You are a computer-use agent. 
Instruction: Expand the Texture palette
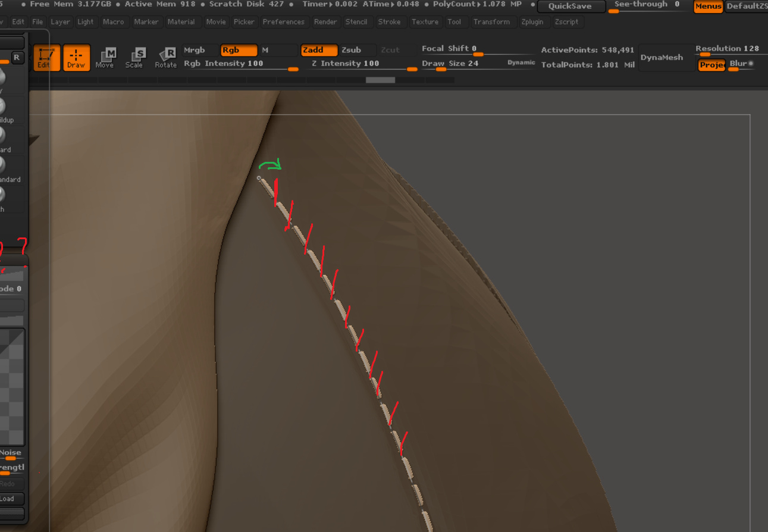click(x=425, y=22)
